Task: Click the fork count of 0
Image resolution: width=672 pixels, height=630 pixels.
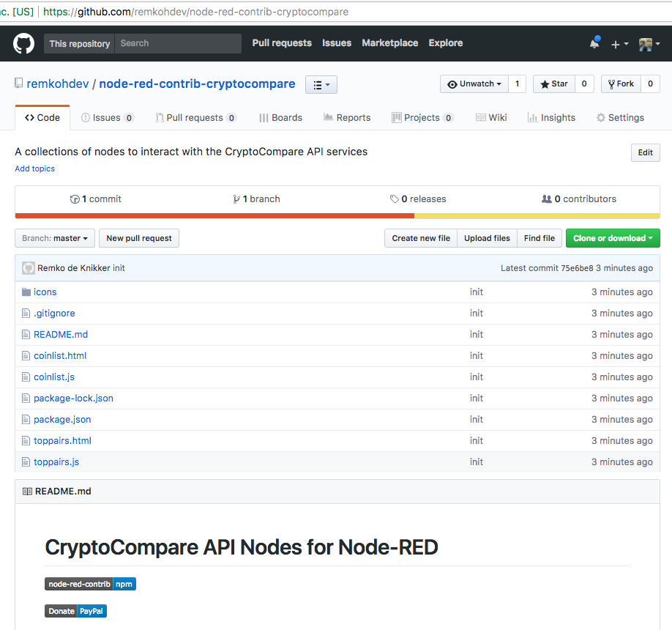Action: tap(650, 84)
